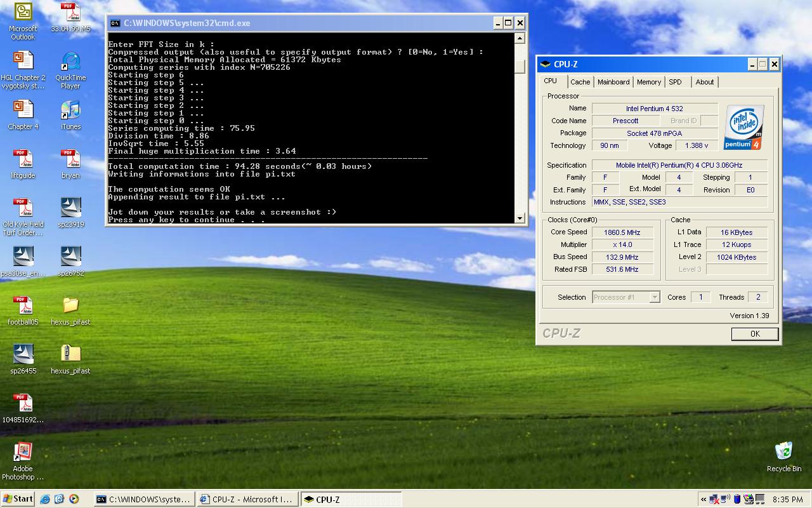Maximize the cmd.exe window
Image resolution: width=812 pixels, height=508 pixels.
pos(508,23)
